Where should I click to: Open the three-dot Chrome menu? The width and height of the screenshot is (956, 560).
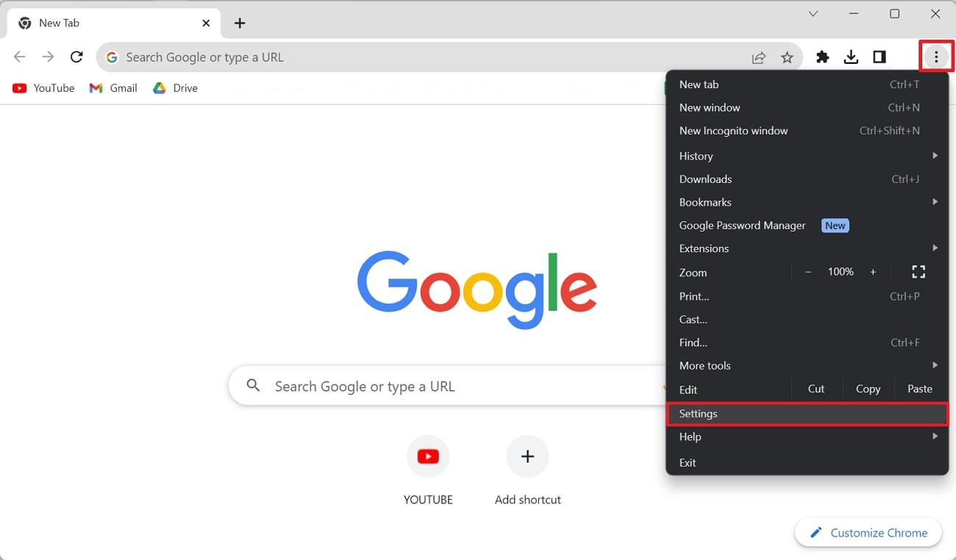936,57
